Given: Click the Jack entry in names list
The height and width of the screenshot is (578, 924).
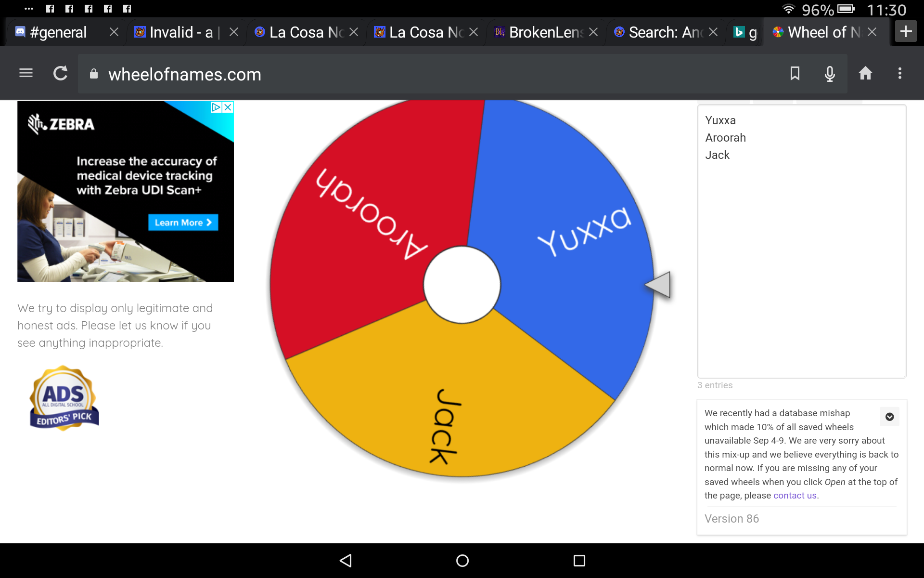Looking at the screenshot, I should pos(717,155).
